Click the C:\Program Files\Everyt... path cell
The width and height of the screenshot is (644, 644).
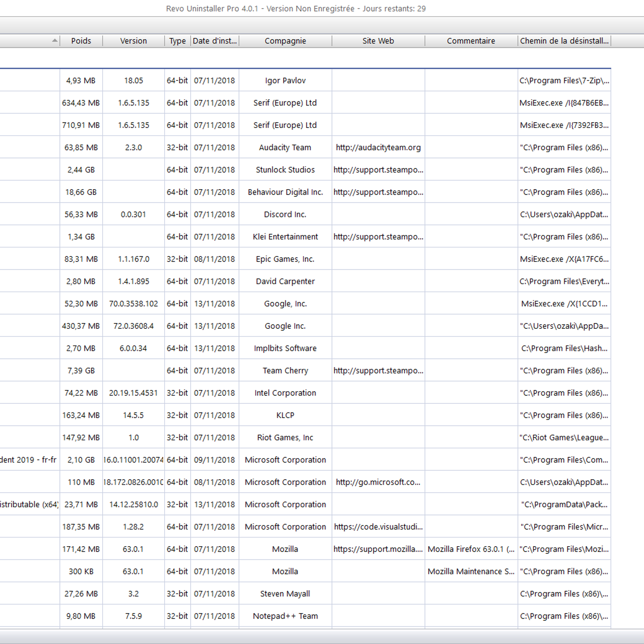click(x=564, y=281)
